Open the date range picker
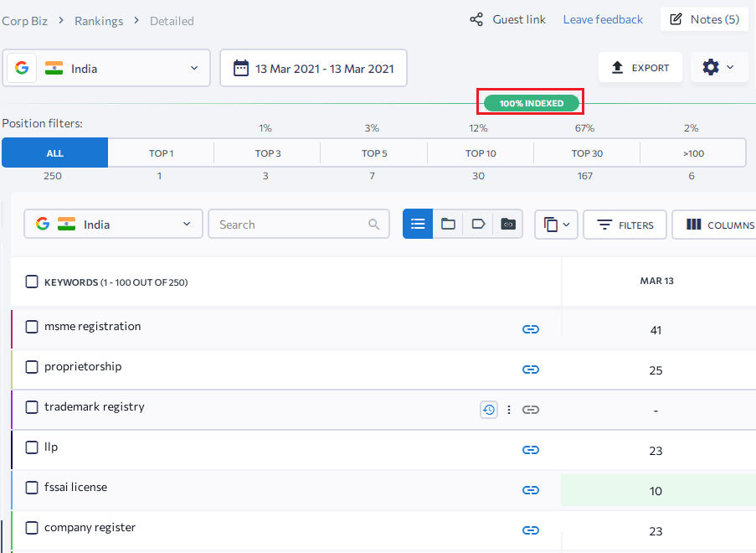Screen dimensions: 756x553 point(313,68)
